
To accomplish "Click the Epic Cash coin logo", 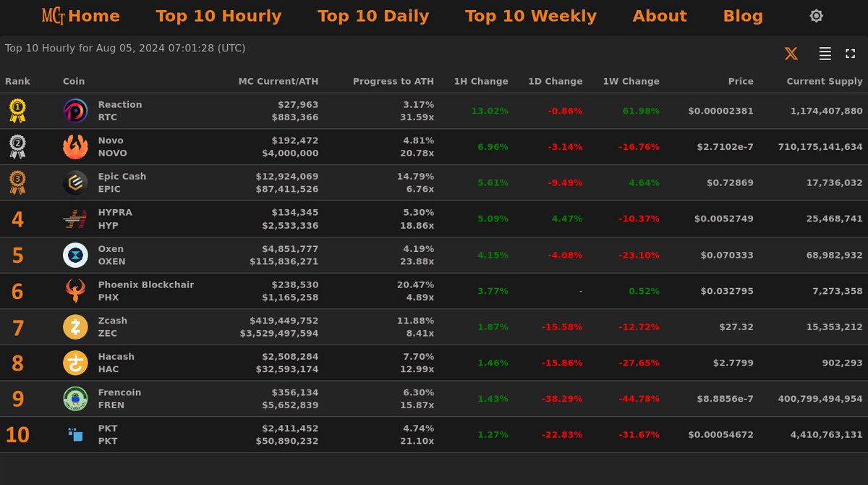I will (x=75, y=182).
